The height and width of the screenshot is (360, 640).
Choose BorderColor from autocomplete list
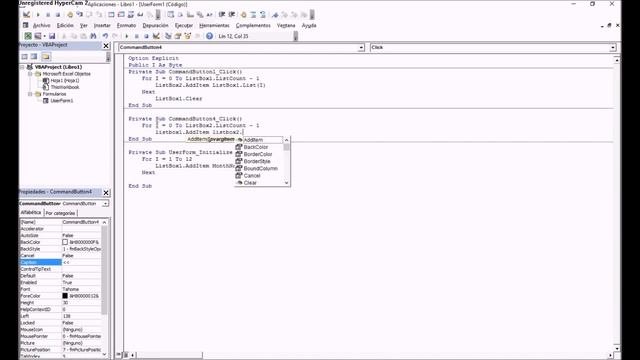259,154
